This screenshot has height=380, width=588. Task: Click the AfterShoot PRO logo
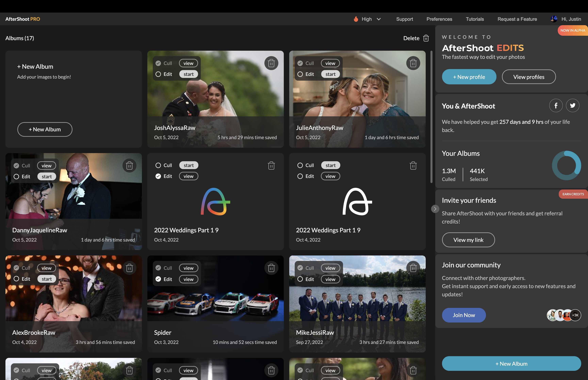(23, 19)
